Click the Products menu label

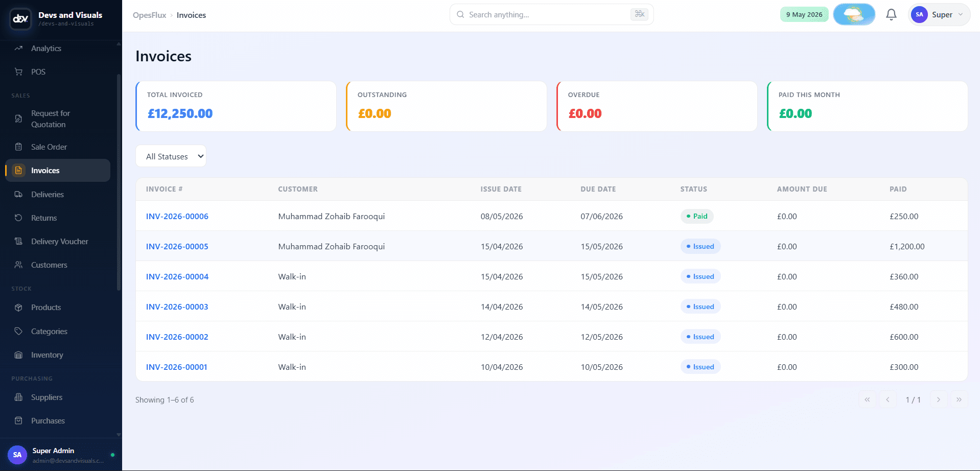[46, 308]
